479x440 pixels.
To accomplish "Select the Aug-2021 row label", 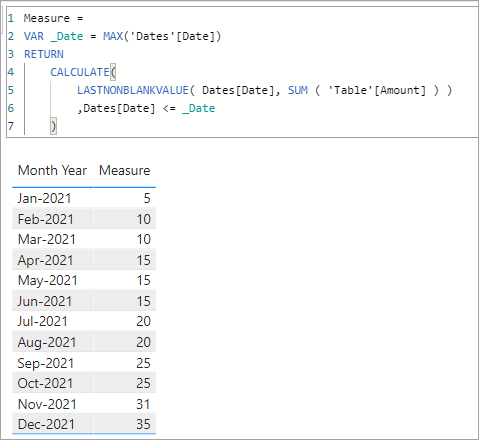I will coord(47,342).
